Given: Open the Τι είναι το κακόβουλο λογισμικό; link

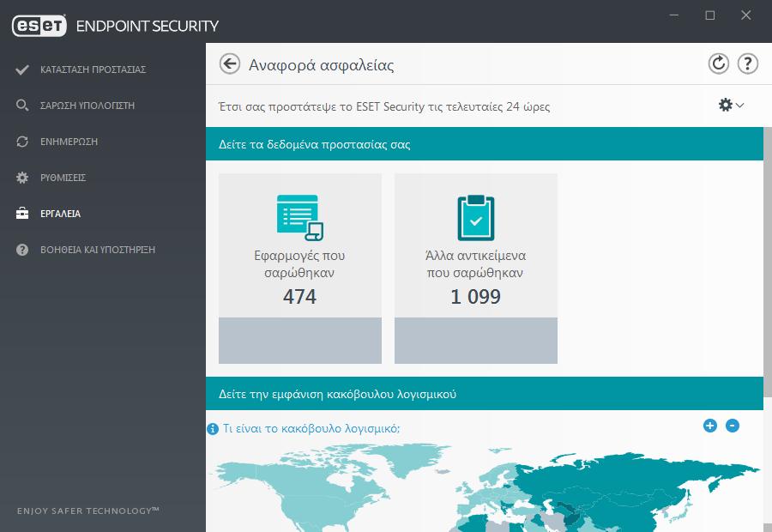Looking at the screenshot, I should pos(311,428).
